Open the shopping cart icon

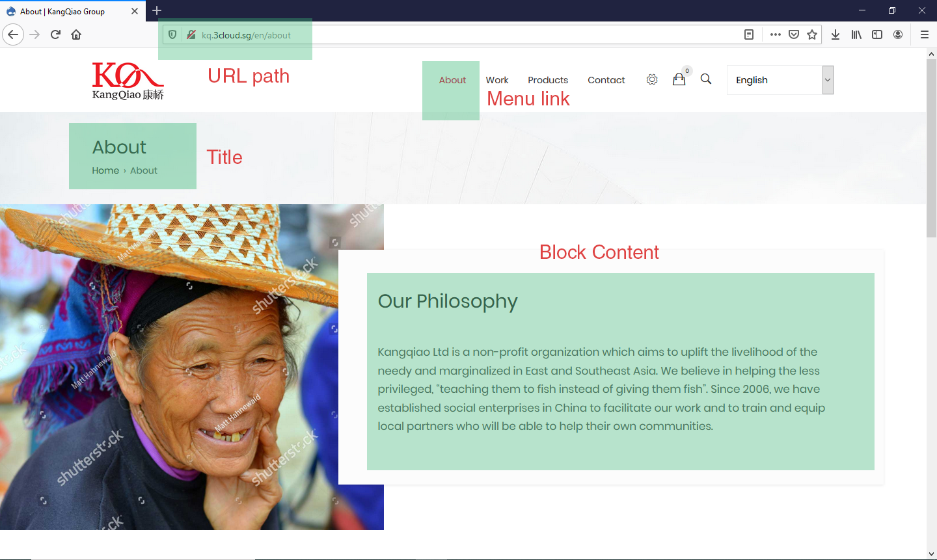click(x=679, y=79)
